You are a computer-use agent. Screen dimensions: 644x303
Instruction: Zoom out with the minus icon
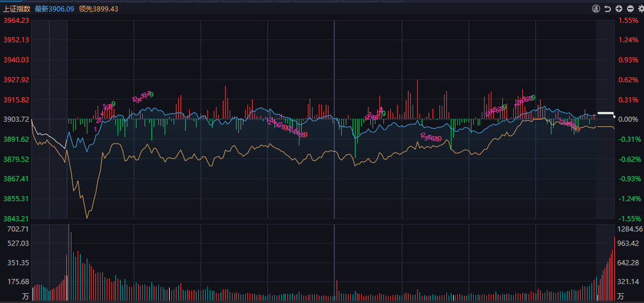point(631,8)
